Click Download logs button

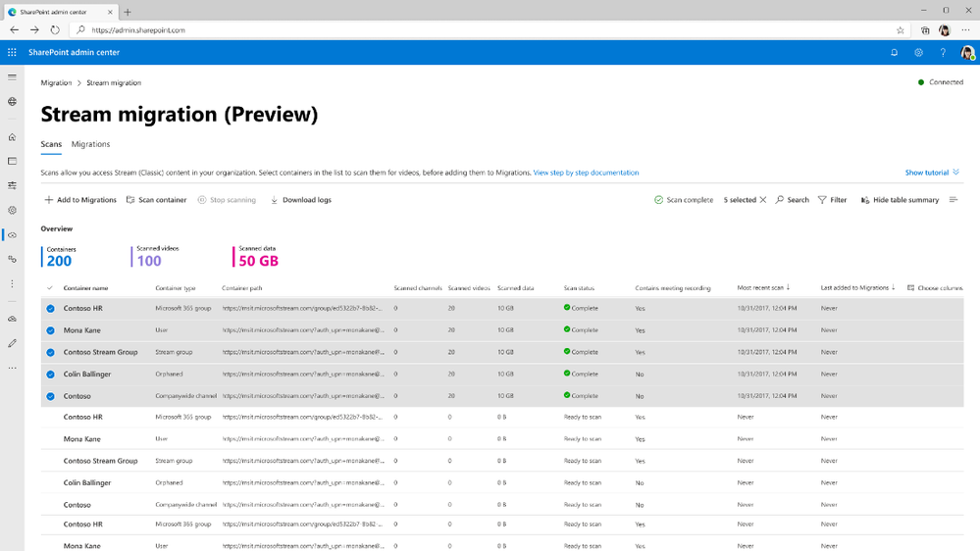tap(300, 200)
